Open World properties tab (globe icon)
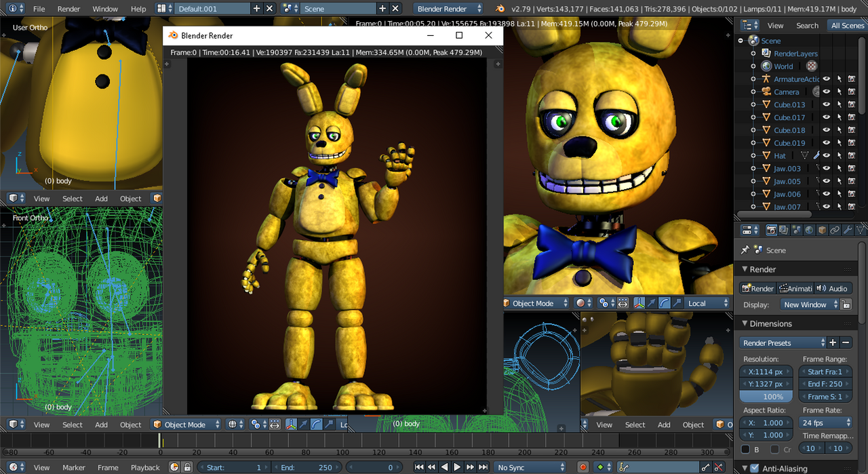 point(810,231)
